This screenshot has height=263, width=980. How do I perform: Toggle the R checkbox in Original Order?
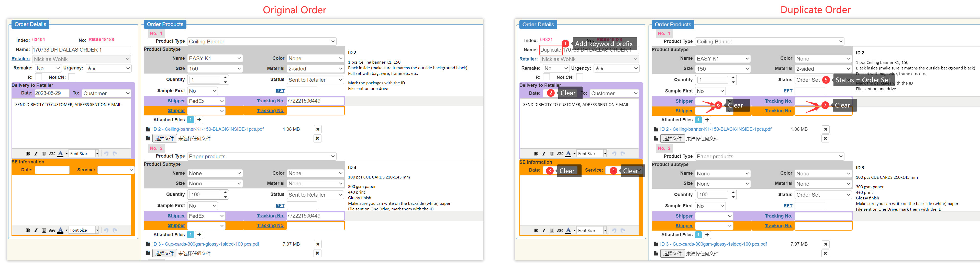pos(38,77)
